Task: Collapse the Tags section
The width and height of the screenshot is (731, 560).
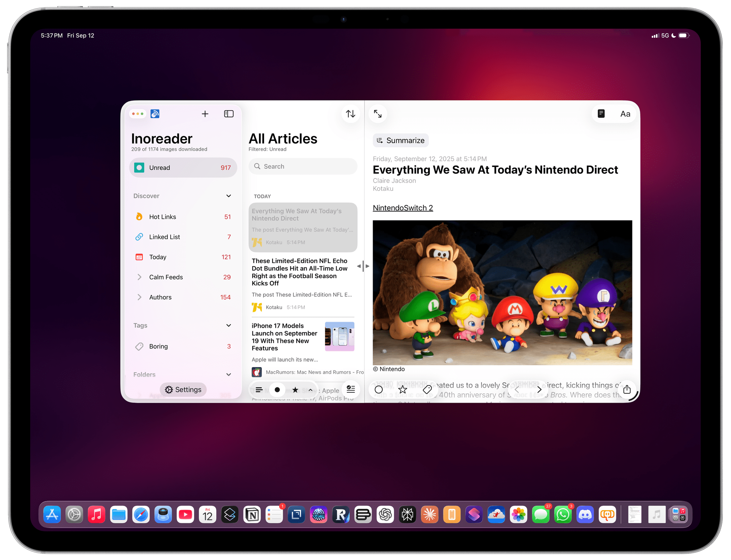Action: pyautogui.click(x=228, y=325)
